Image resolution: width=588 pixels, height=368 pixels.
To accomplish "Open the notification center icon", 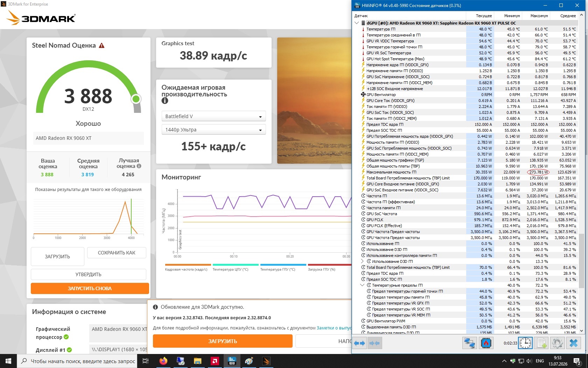I will click(x=577, y=361).
